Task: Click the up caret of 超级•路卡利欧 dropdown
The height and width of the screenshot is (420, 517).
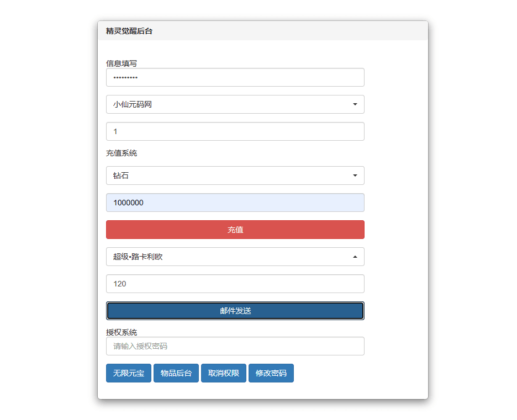Action: click(355, 257)
